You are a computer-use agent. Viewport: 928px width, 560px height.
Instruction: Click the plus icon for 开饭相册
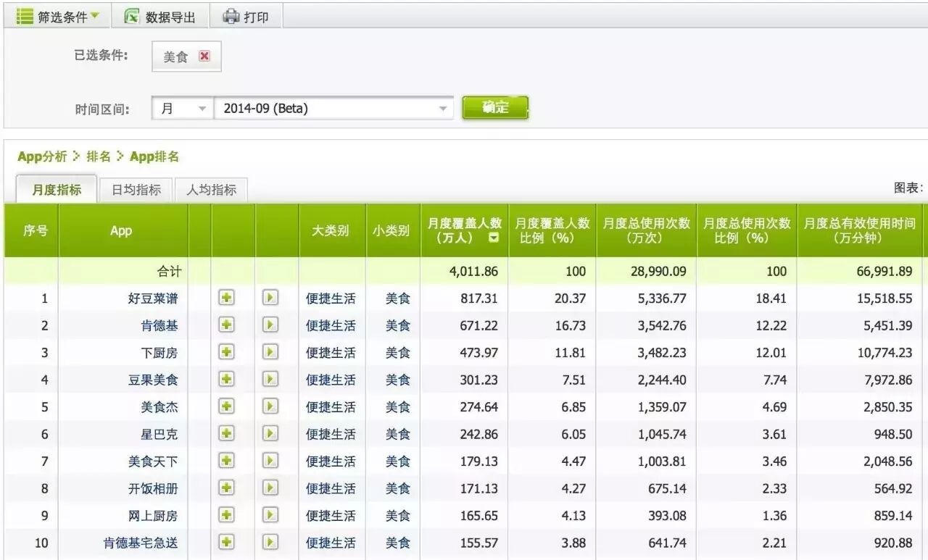pos(226,488)
